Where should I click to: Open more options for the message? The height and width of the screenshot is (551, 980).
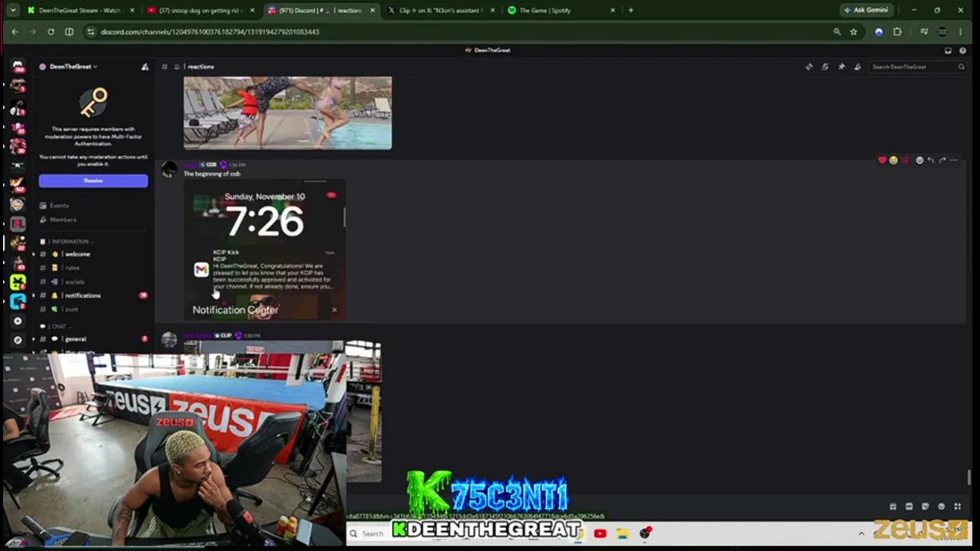click(x=953, y=160)
